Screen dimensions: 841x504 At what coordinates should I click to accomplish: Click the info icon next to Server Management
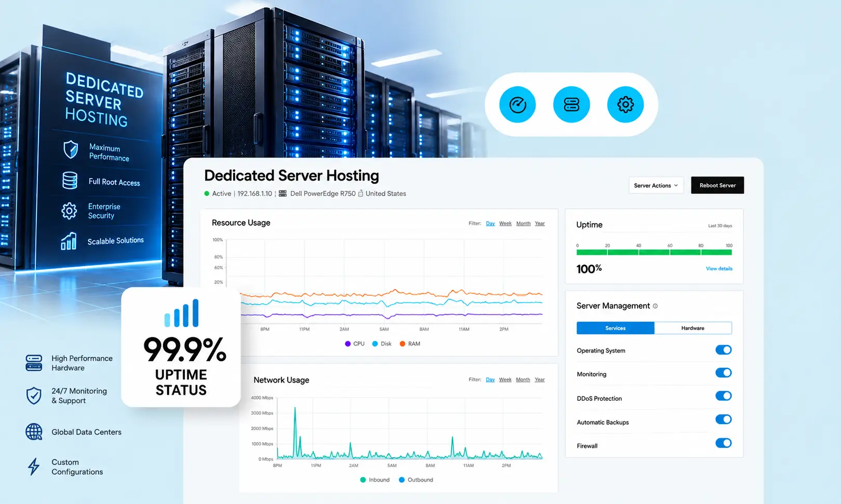click(655, 306)
